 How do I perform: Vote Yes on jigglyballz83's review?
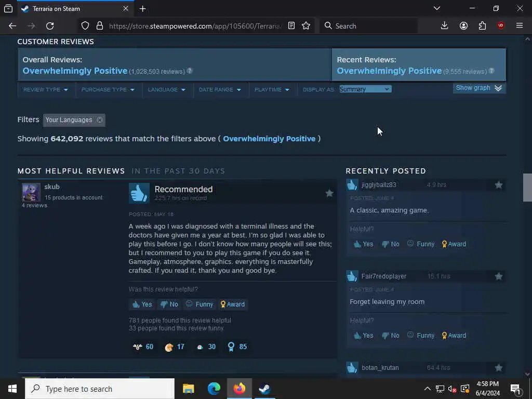pyautogui.click(x=363, y=244)
